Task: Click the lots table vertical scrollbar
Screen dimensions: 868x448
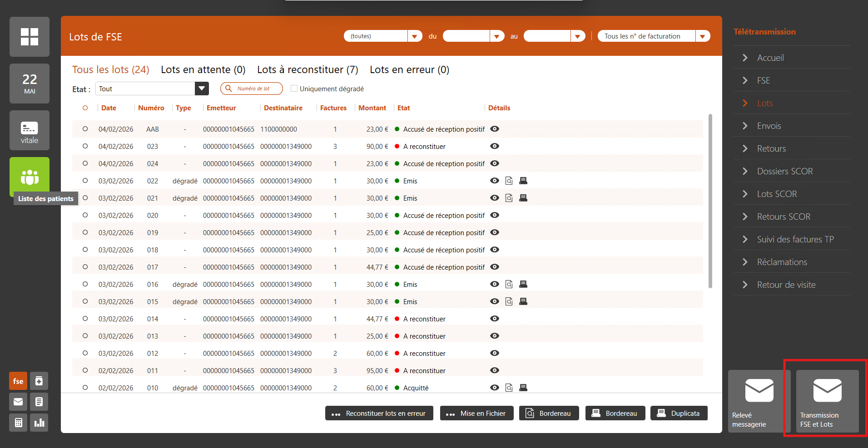Action: pos(710,201)
